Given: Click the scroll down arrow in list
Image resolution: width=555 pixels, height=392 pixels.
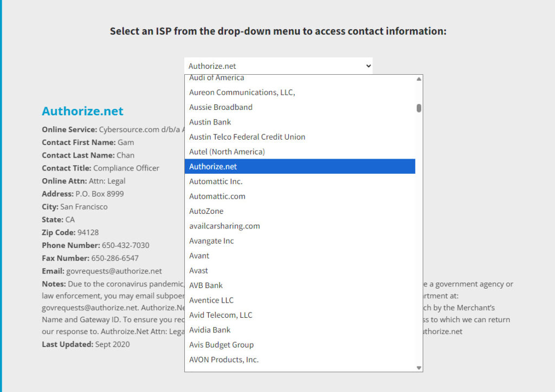Looking at the screenshot, I should 418,368.
